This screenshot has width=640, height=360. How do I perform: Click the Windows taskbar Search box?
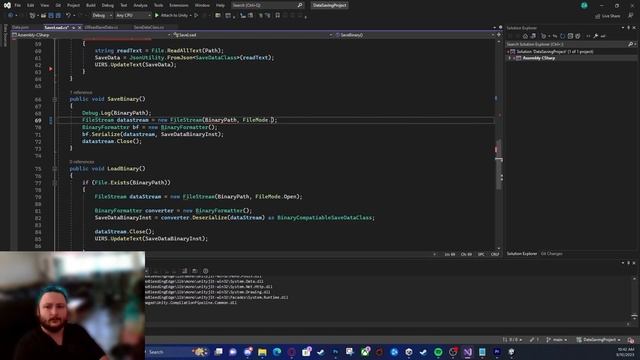176,352
